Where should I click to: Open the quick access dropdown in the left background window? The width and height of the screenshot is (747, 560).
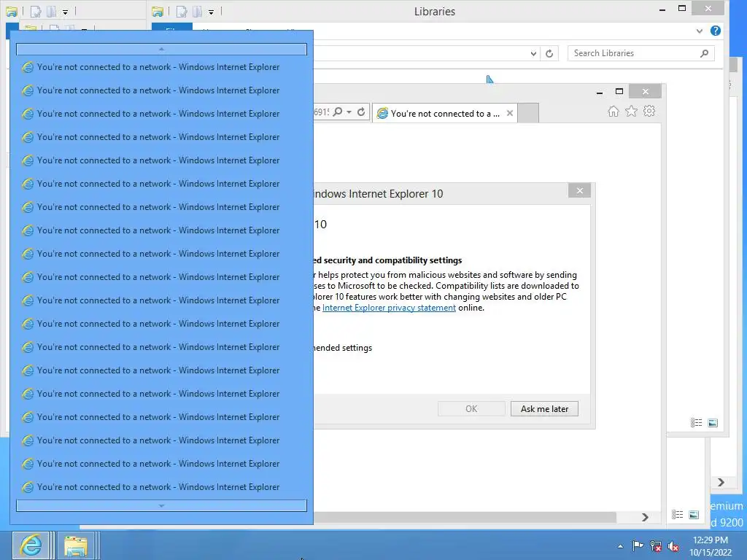pos(65,12)
